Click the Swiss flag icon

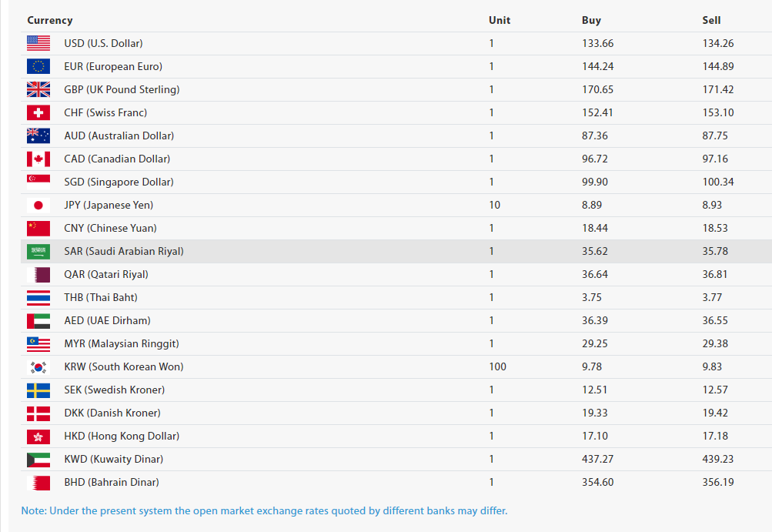coord(38,112)
